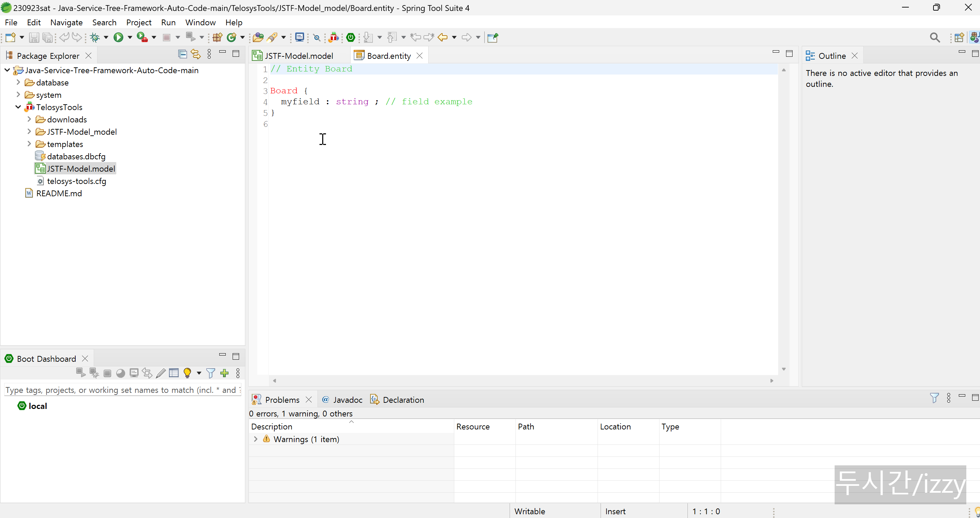980x518 pixels.
Task: Open the Back history dropdown arrow
Action: (x=454, y=37)
